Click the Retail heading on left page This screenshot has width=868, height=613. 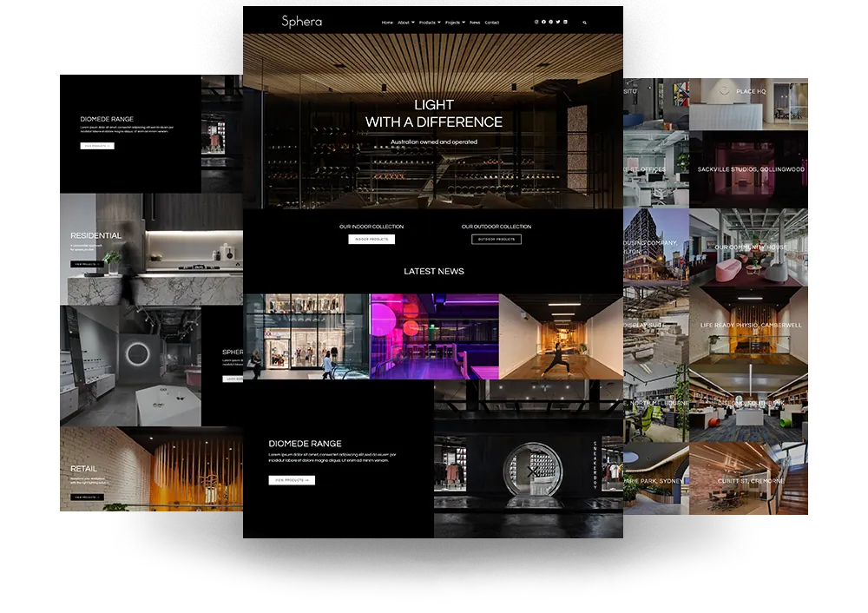pyautogui.click(x=83, y=469)
